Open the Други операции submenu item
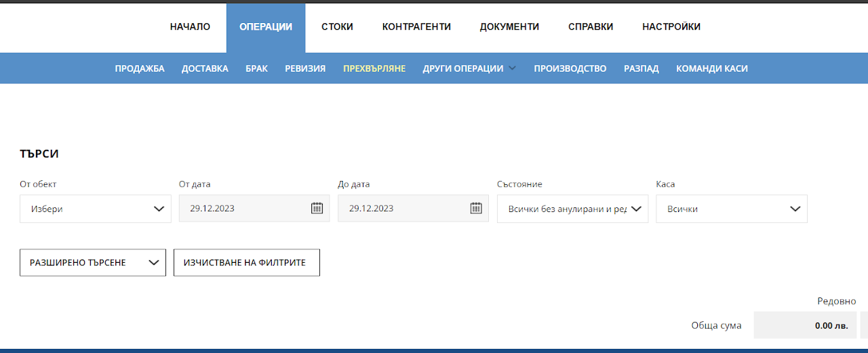The image size is (868, 353). click(463, 68)
